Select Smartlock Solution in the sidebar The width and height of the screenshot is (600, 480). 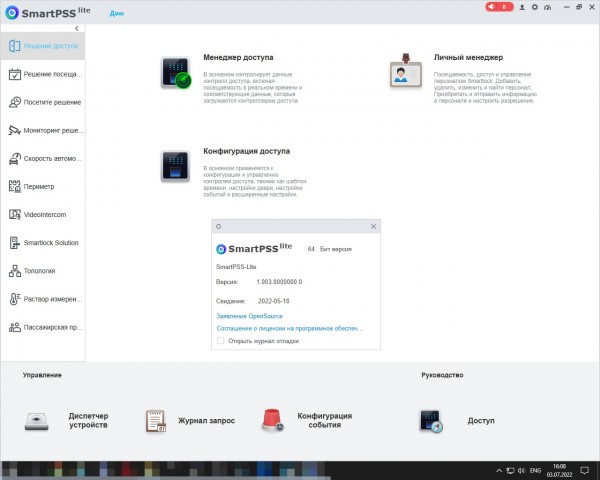click(43, 243)
